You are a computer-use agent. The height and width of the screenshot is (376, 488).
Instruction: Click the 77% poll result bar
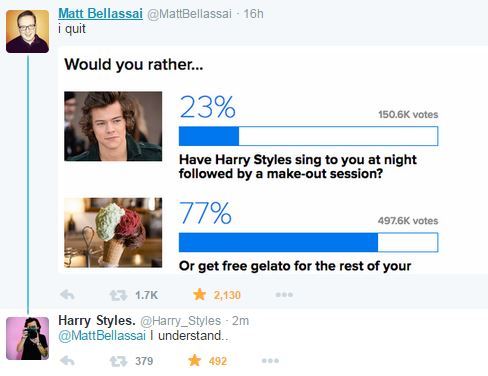tap(308, 242)
